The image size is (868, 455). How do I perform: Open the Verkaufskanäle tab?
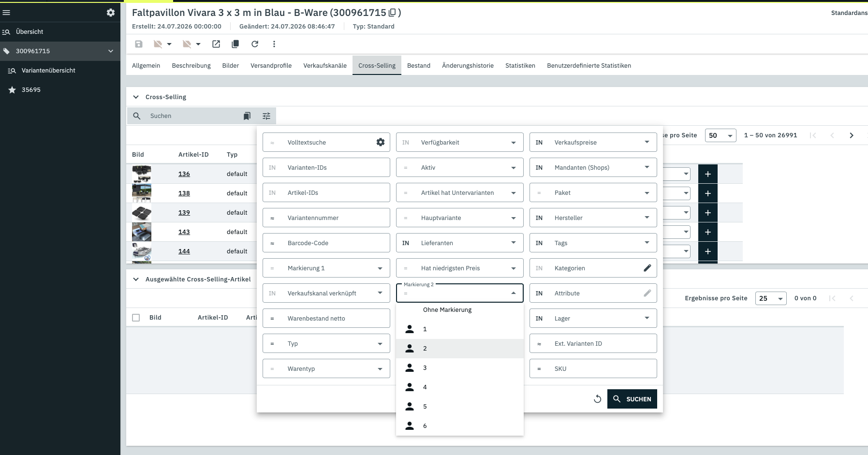[325, 66]
